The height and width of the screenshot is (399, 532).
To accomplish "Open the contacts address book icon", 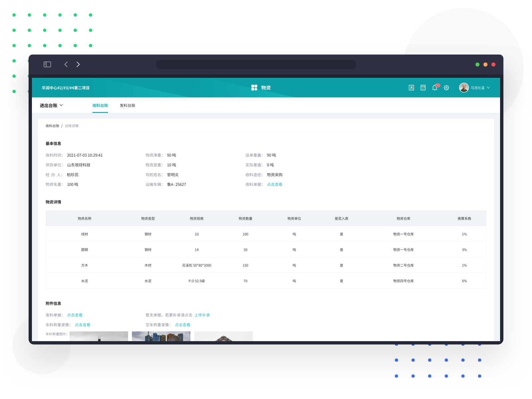I will 411,88.
